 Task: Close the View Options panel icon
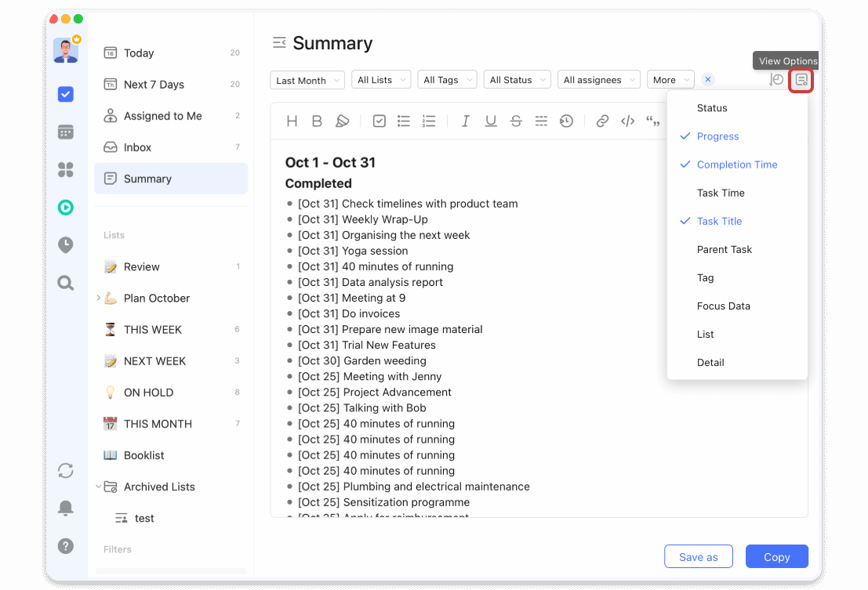(x=801, y=80)
